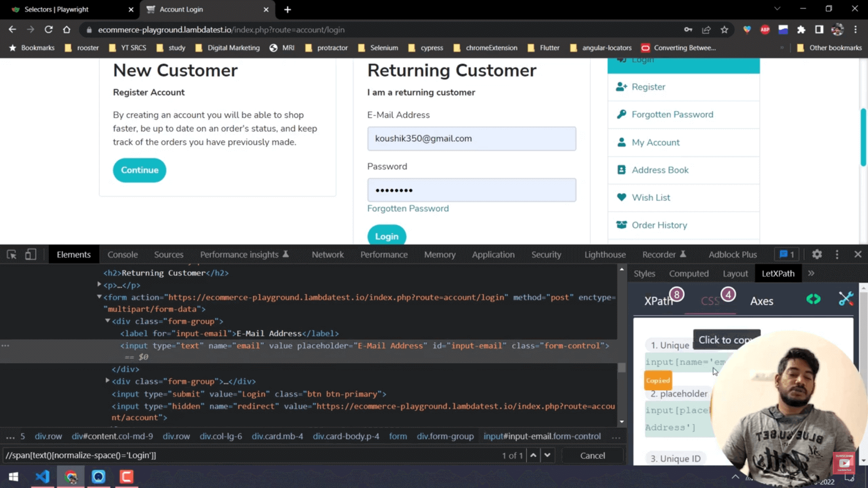
Task: Toggle the device emulation toolbar
Action: coord(30,254)
